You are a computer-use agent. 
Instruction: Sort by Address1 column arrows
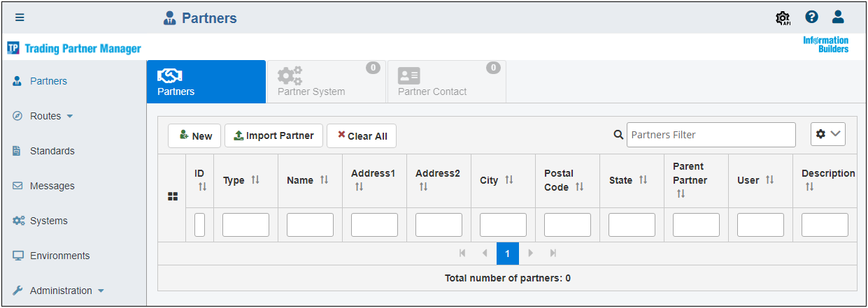click(360, 186)
